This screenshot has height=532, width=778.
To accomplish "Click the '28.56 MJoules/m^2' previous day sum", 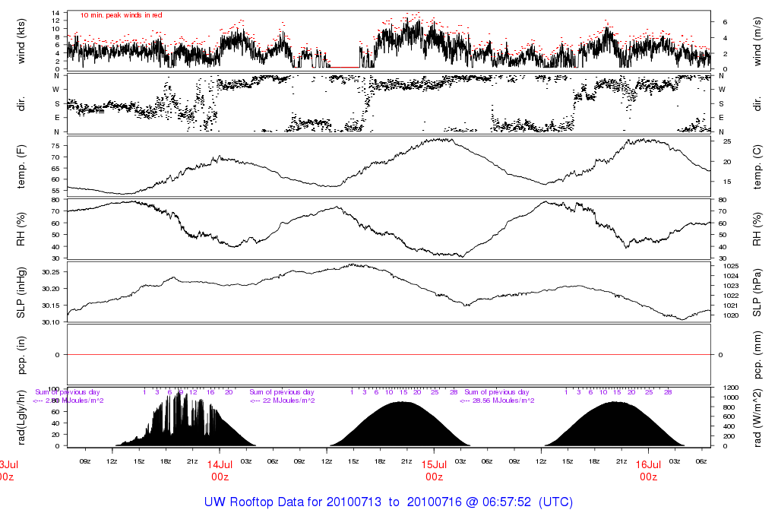I will point(501,401).
